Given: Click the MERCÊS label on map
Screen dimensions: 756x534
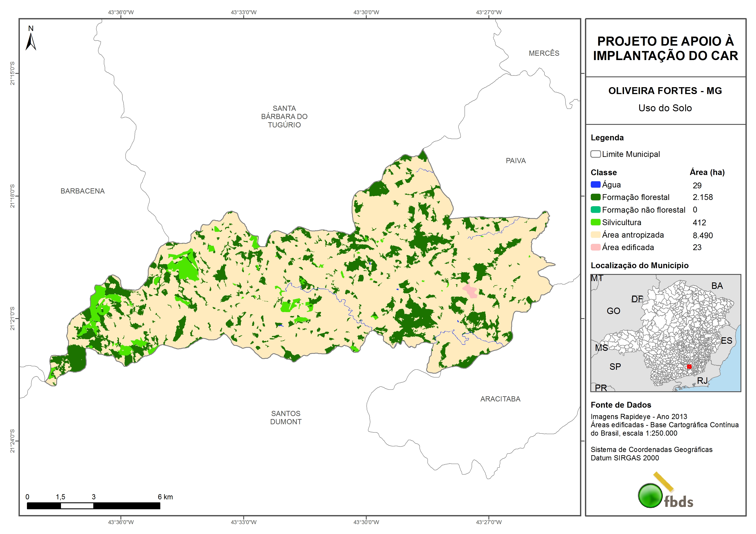Looking at the screenshot, I should (x=544, y=53).
